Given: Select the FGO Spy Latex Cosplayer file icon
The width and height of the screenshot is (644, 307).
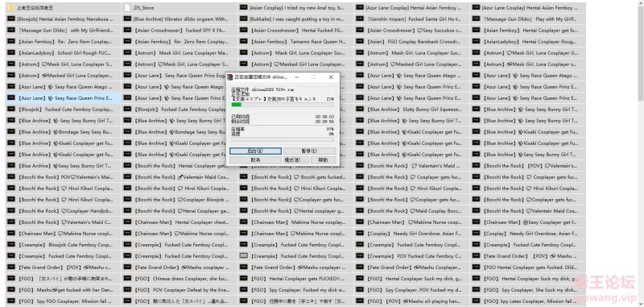Looking at the screenshot, I should coord(476,301).
